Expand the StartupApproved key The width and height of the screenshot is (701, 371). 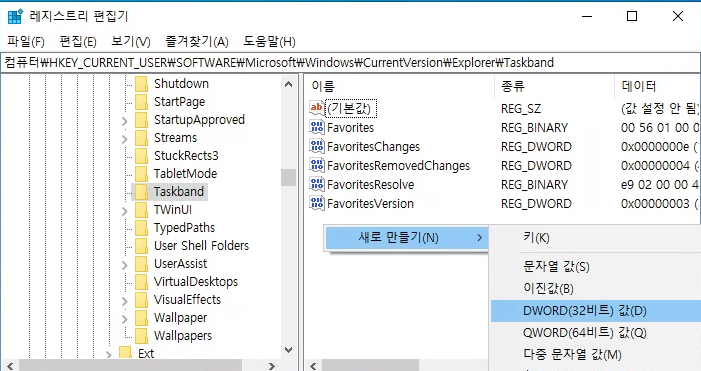(125, 121)
